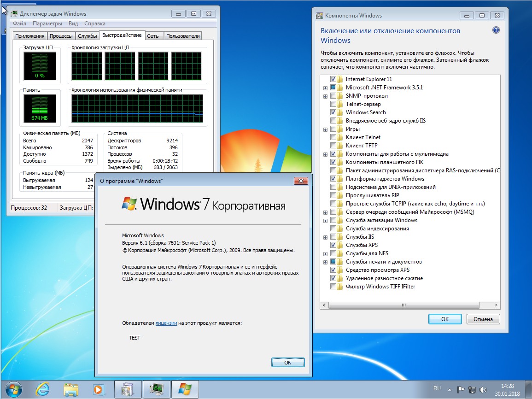Click folder icon next to Игры
Image resolution: width=532 pixels, height=399 pixels.
[x=340, y=129]
